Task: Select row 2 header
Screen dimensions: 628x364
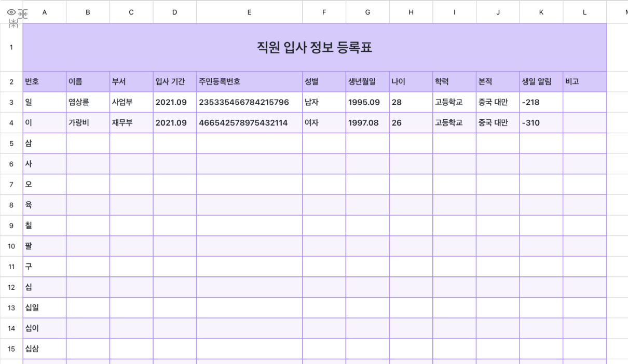Action: 11,81
